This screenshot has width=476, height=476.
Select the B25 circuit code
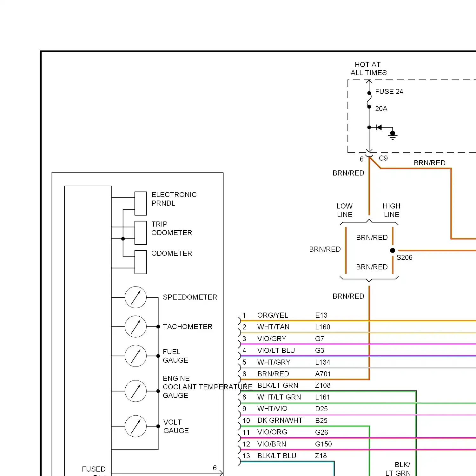pyautogui.click(x=321, y=420)
